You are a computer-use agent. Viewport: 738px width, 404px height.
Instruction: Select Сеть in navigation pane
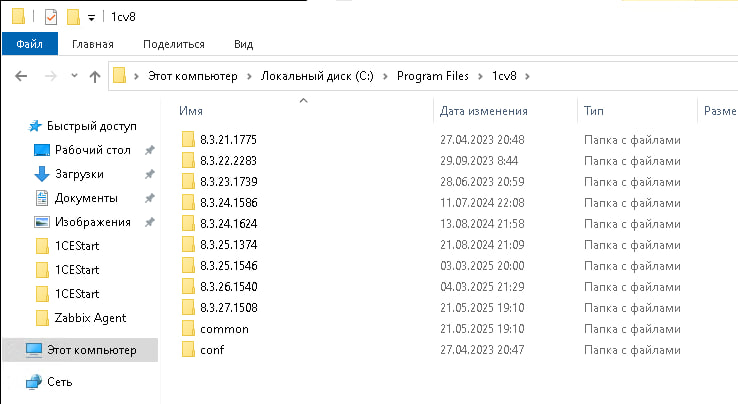(x=59, y=381)
